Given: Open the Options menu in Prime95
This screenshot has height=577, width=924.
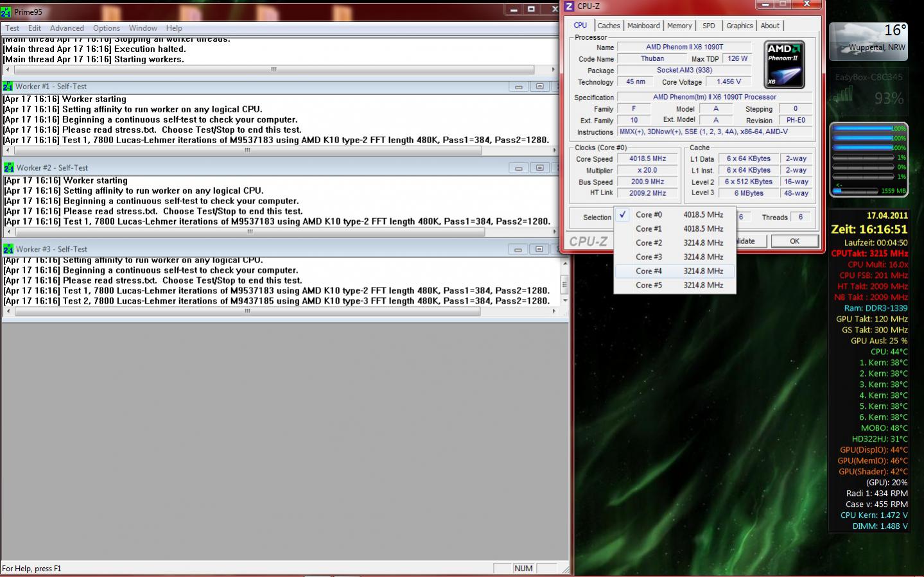Looking at the screenshot, I should pos(107,28).
